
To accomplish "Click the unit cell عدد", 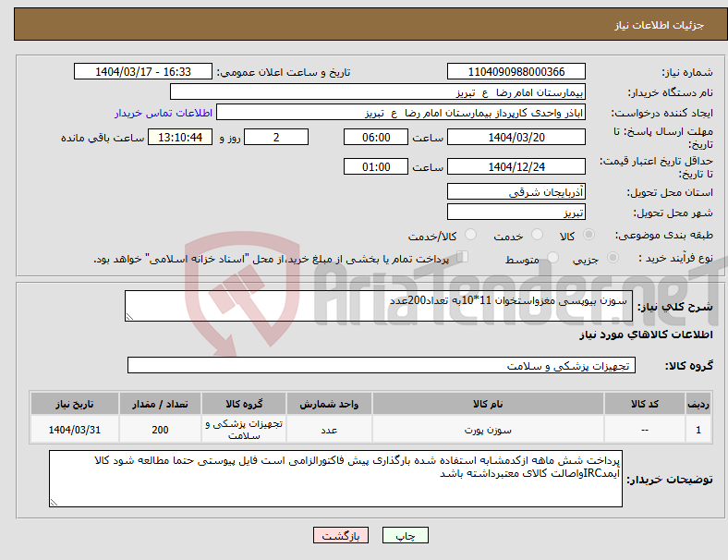I will pos(329,430).
